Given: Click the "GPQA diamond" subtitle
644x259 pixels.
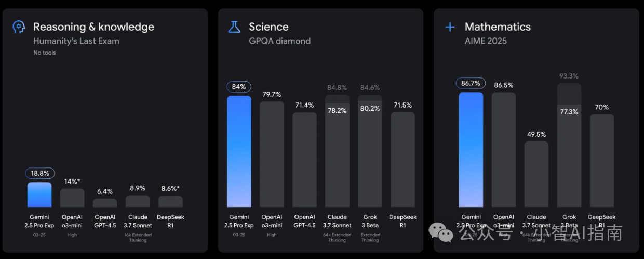Looking at the screenshot, I should (x=279, y=41).
